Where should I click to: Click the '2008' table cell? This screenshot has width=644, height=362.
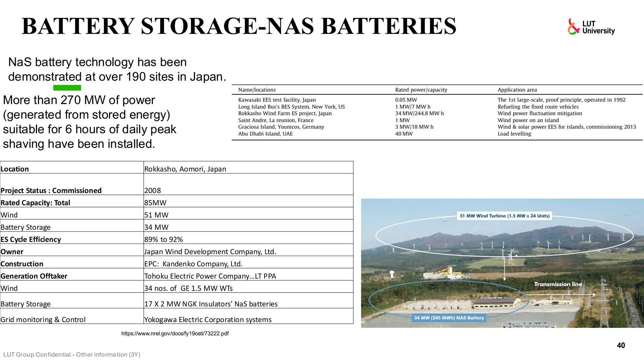248,184
